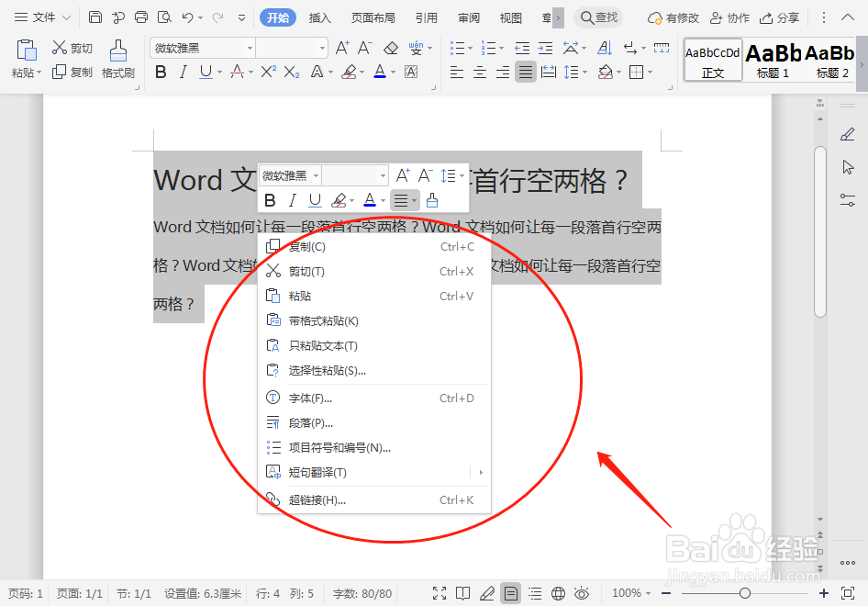Clear formatting with eraser icon

(391, 48)
